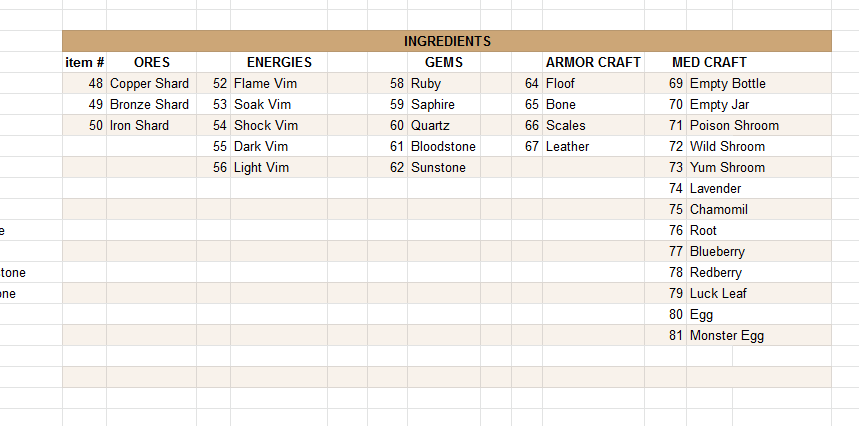Select the Light Vim cell
The width and height of the screenshot is (859, 426).
[279, 168]
